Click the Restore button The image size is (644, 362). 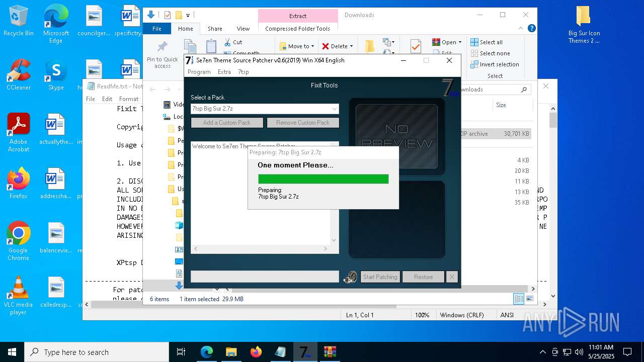tap(423, 277)
